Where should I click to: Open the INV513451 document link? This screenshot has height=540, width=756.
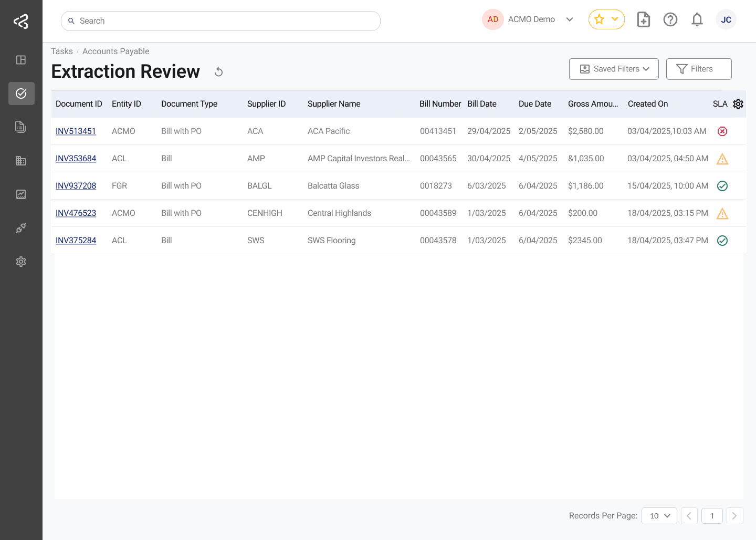(76, 131)
